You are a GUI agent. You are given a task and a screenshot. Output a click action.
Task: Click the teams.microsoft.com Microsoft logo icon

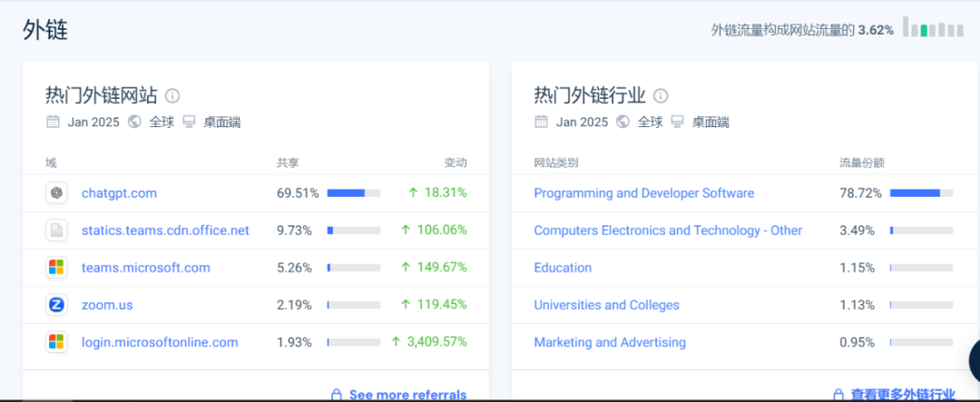pos(56,268)
